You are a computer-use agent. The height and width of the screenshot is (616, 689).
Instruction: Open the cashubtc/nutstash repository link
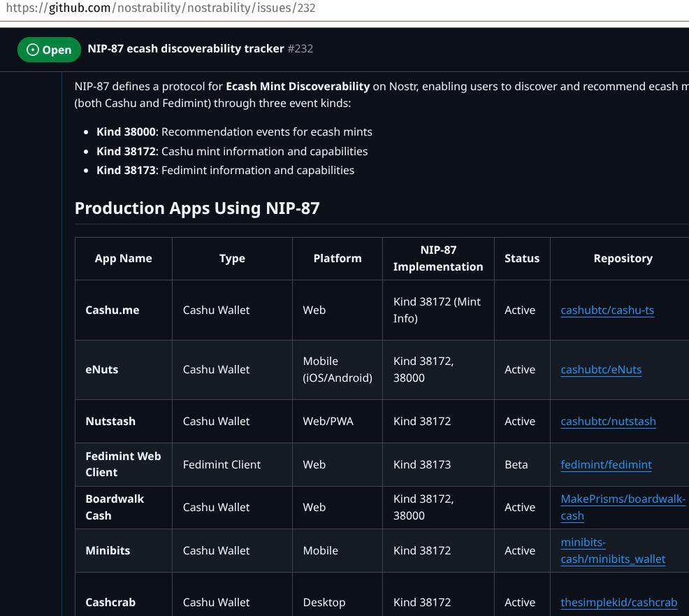[x=608, y=421]
